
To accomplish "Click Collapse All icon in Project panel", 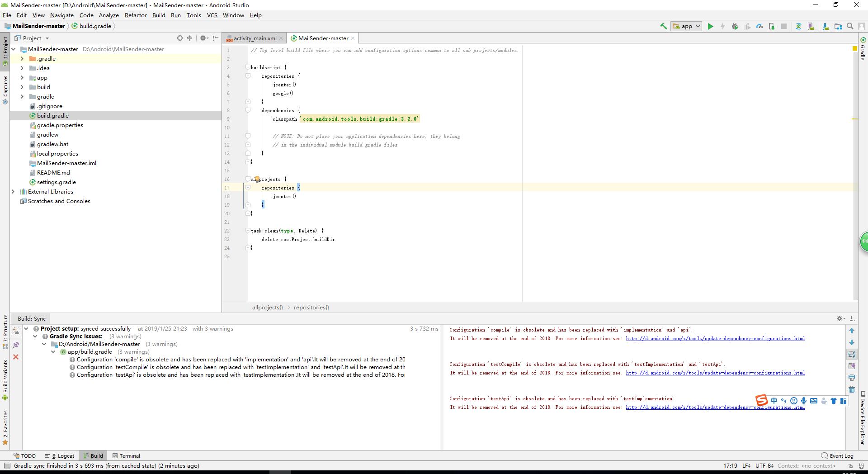I will click(x=190, y=38).
